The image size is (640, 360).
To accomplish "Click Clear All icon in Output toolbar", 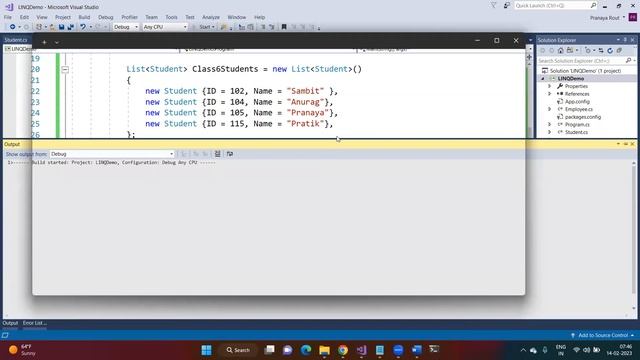I will (218, 154).
